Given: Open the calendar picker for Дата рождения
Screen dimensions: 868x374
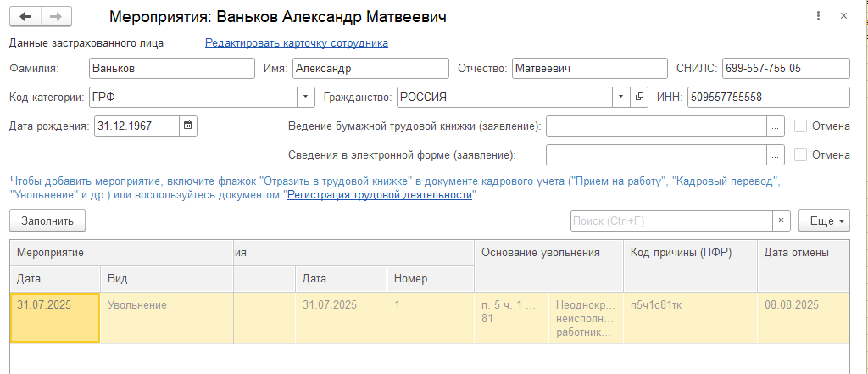Looking at the screenshot, I should point(187,126).
